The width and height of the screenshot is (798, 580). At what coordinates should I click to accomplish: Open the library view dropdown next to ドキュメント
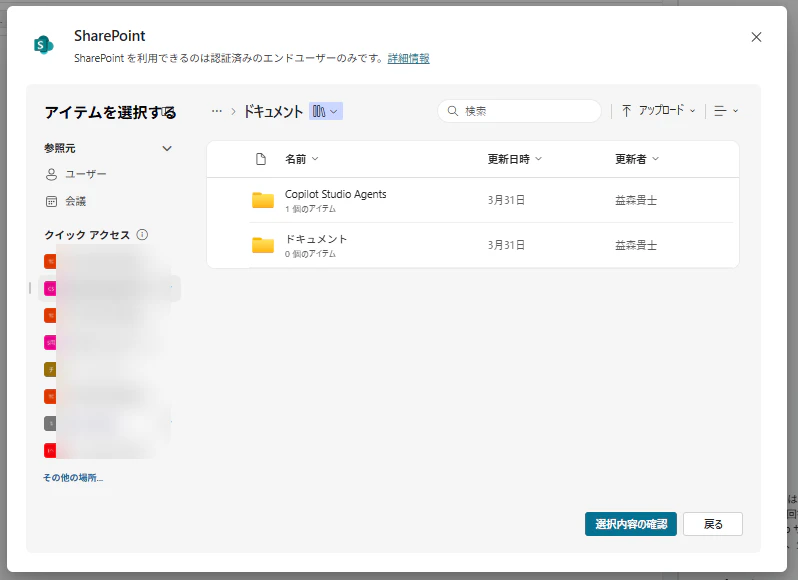[326, 111]
